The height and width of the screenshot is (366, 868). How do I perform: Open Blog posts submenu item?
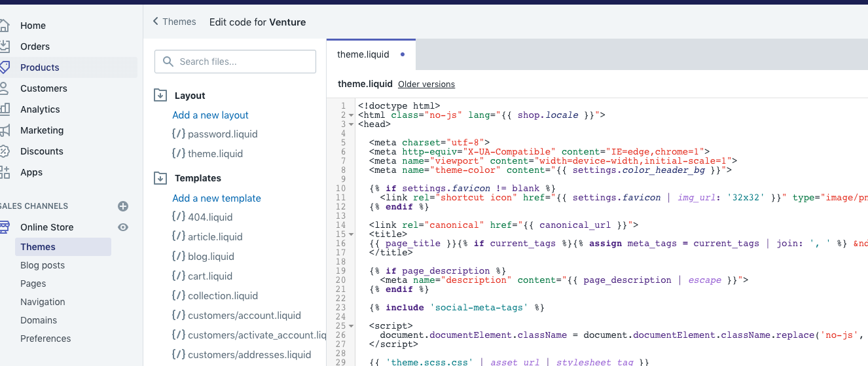pos(43,265)
